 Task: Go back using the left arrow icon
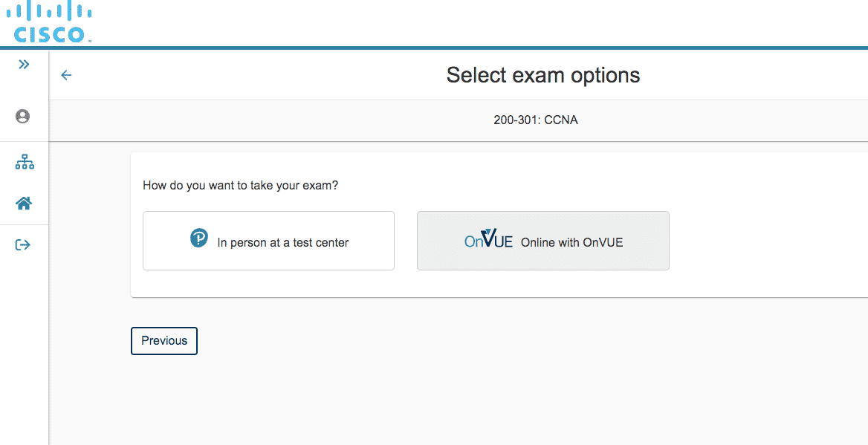tap(66, 75)
